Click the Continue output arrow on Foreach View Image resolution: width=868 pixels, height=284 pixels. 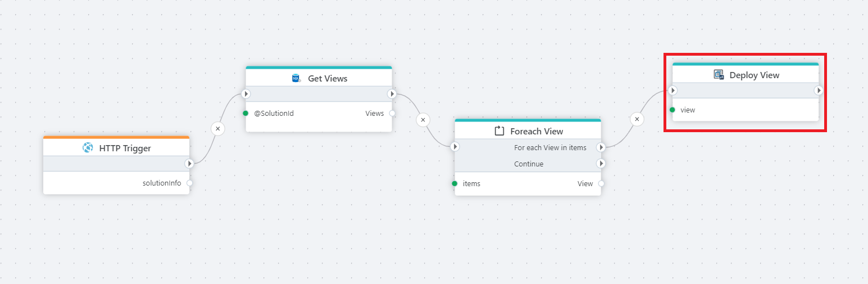pos(601,164)
